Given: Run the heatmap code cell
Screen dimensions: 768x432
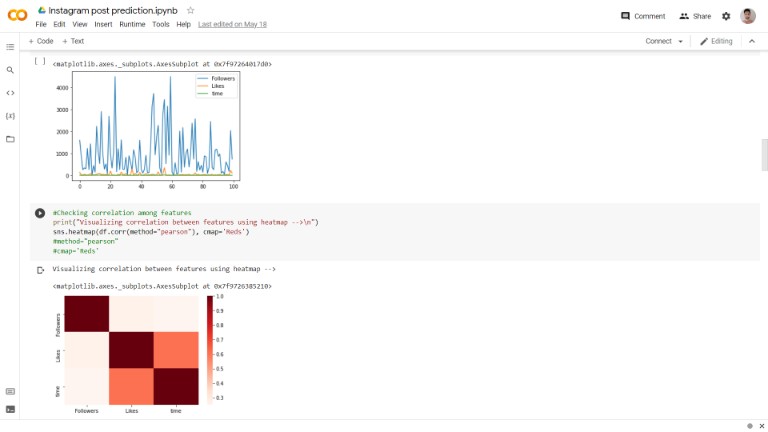Looking at the screenshot, I should (40, 213).
